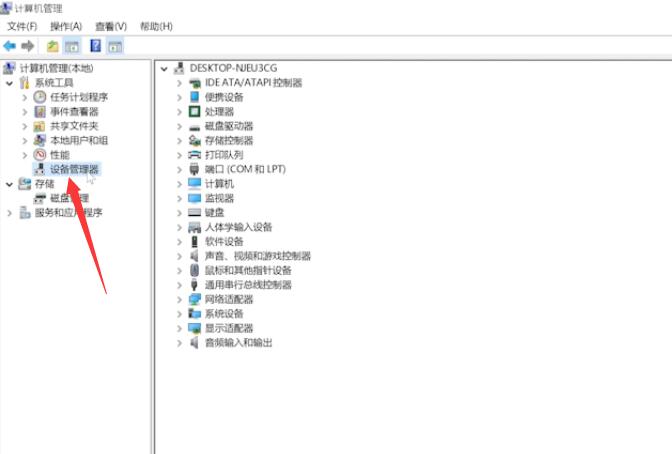The height and width of the screenshot is (454, 672).
Task: Select the 处理器 label
Action: click(219, 111)
